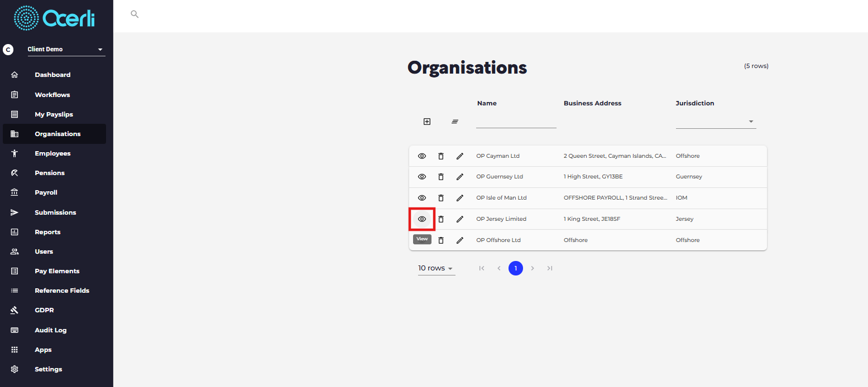868x387 pixels.
Task: Click the search magnifier icon
Action: coord(135,14)
